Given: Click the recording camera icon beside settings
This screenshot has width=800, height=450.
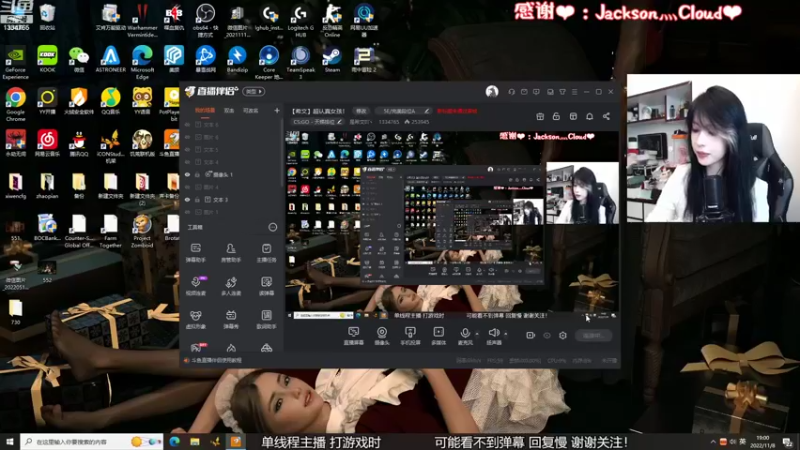Looking at the screenshot, I should pos(531,335).
